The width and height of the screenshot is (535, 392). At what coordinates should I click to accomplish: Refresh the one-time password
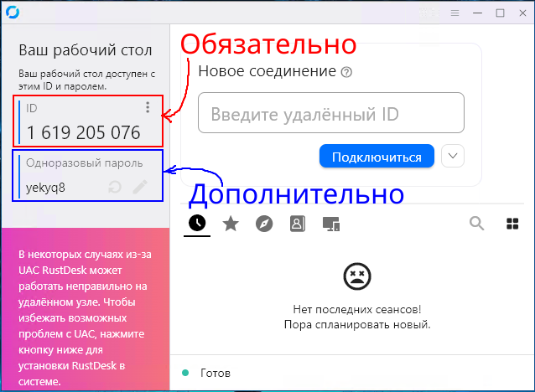[116, 188]
